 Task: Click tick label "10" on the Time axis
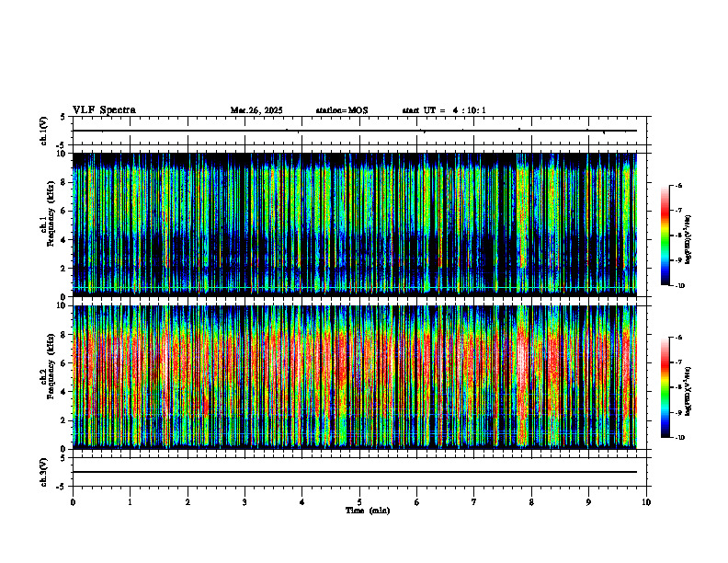646,502
